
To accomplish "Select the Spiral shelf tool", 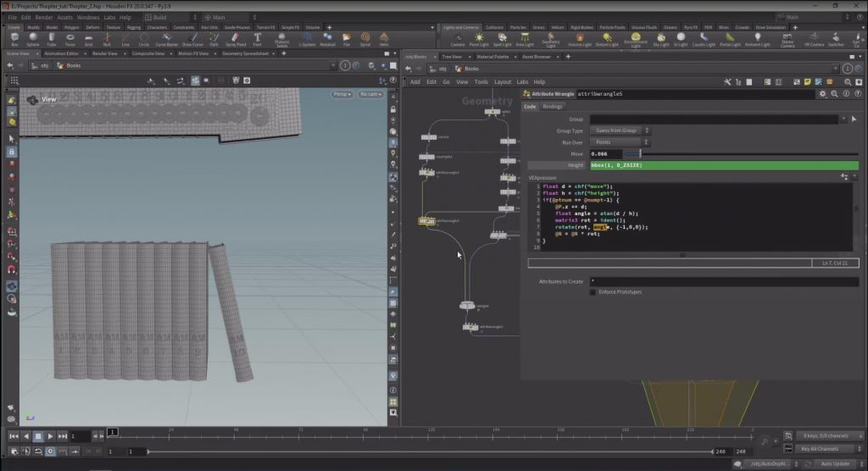I will (x=365, y=39).
